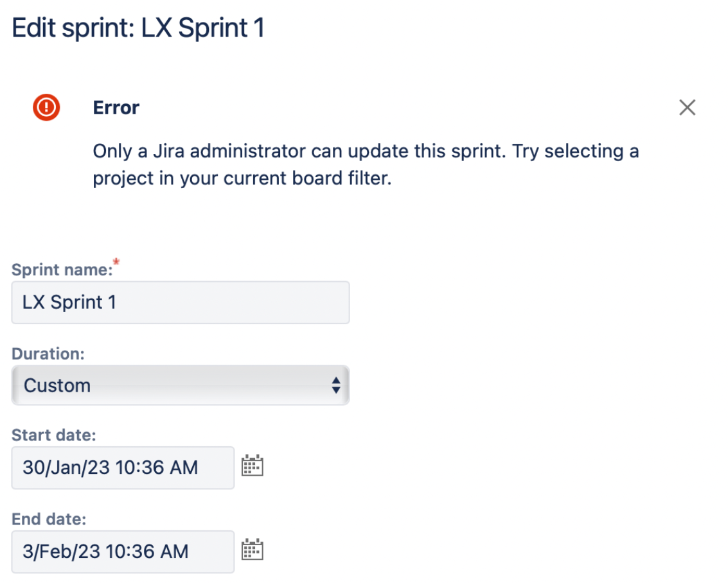Expand the Duration dropdown showing Custom

tap(181, 385)
